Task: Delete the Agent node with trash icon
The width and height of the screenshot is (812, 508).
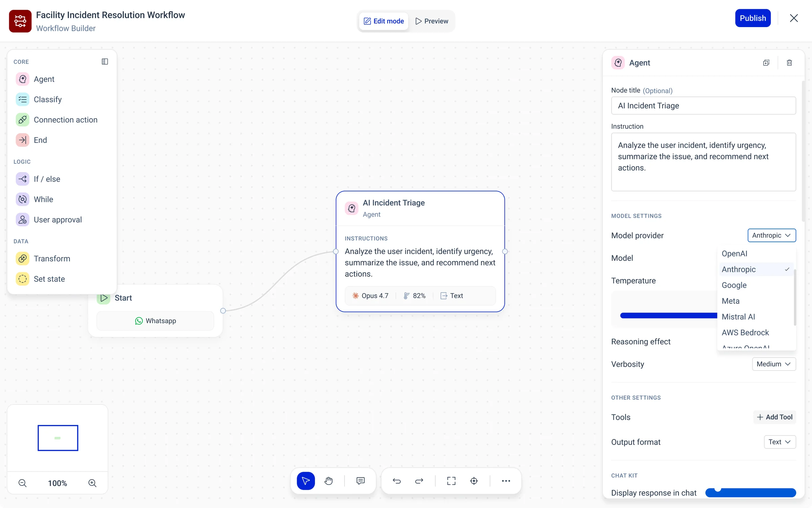Action: coord(789,63)
